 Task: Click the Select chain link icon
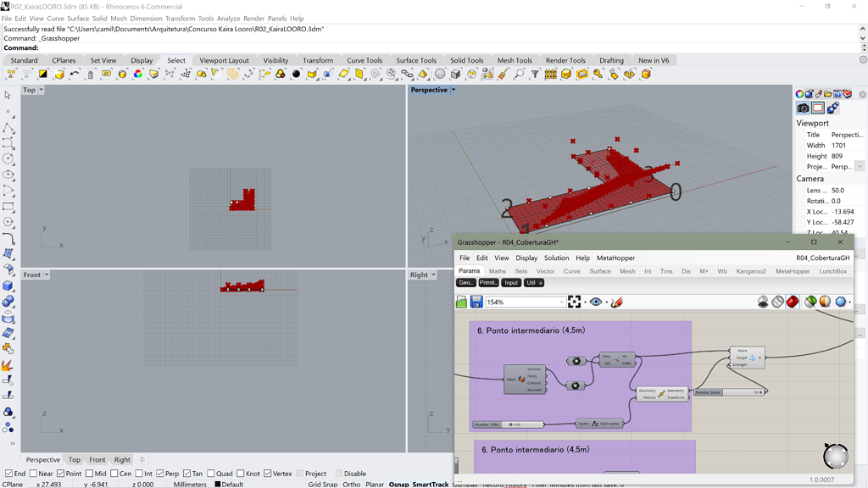408,74
